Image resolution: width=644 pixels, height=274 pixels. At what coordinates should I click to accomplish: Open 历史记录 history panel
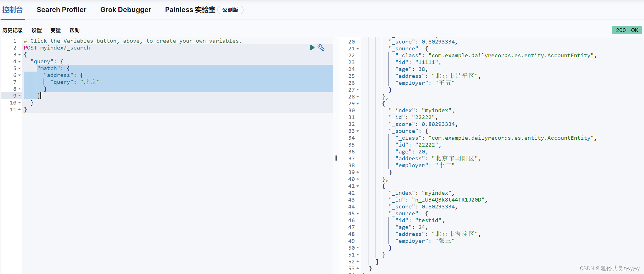click(13, 30)
